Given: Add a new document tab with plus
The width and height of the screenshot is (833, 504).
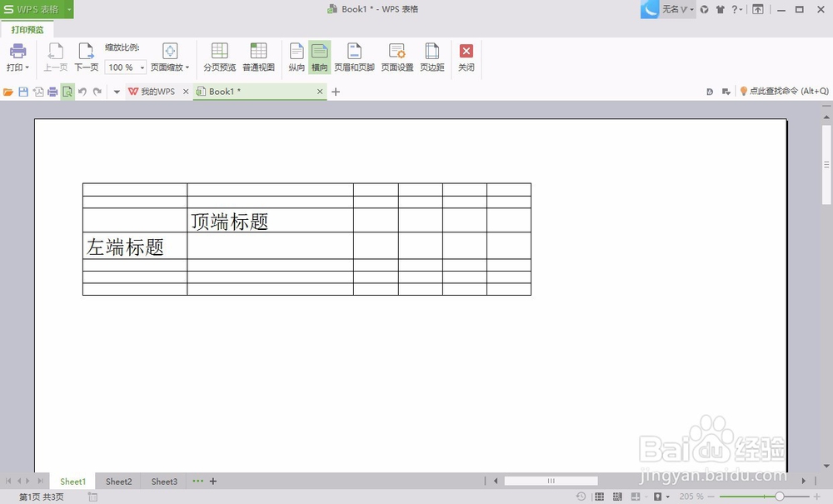Looking at the screenshot, I should click(336, 92).
